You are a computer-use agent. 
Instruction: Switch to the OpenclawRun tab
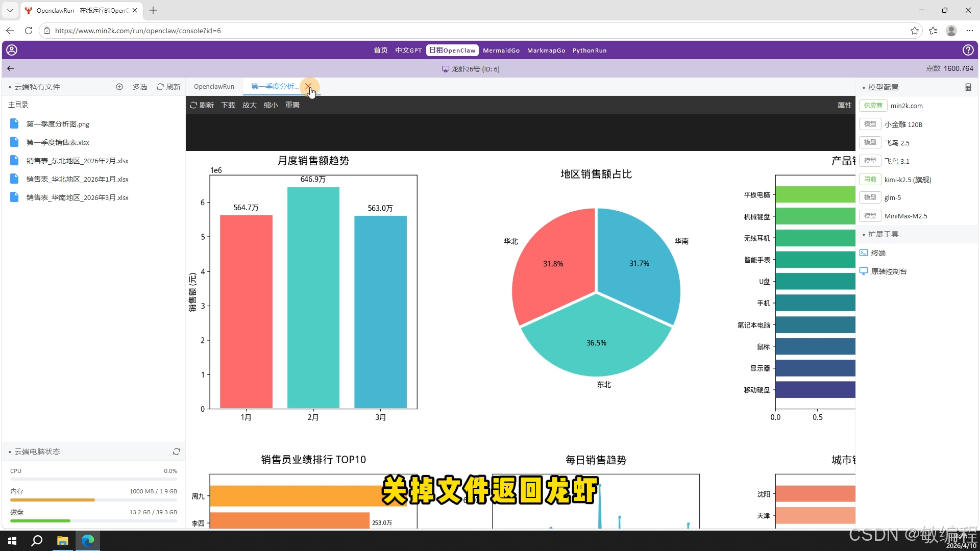click(214, 86)
